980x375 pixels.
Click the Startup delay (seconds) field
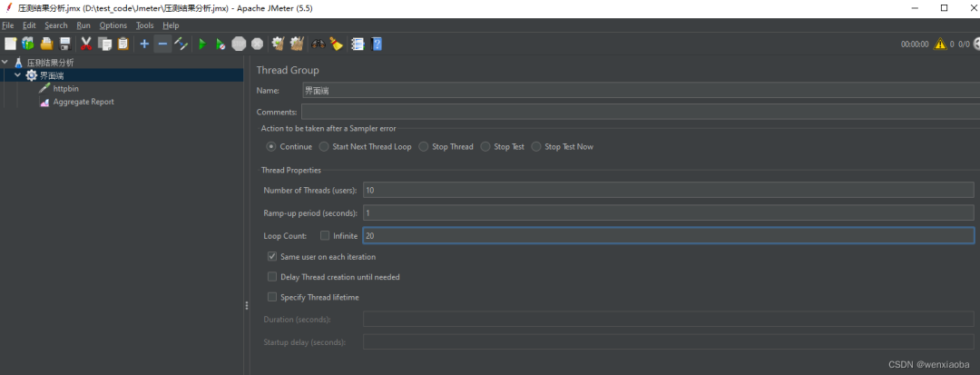[x=668, y=342]
